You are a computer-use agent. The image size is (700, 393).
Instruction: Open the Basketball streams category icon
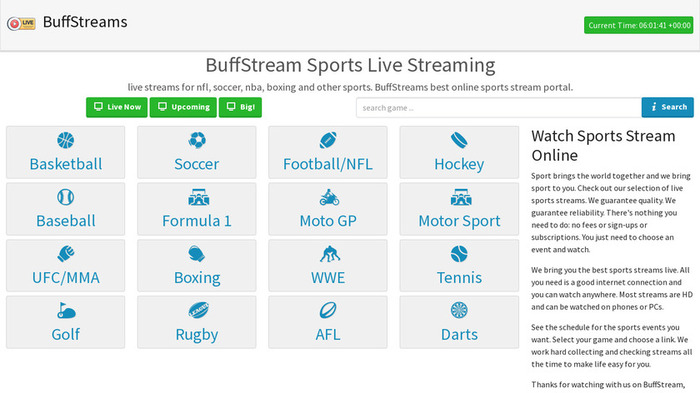(x=66, y=140)
